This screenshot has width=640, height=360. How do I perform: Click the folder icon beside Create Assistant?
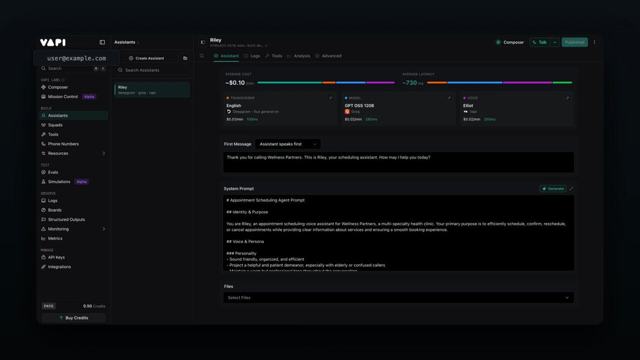point(185,58)
